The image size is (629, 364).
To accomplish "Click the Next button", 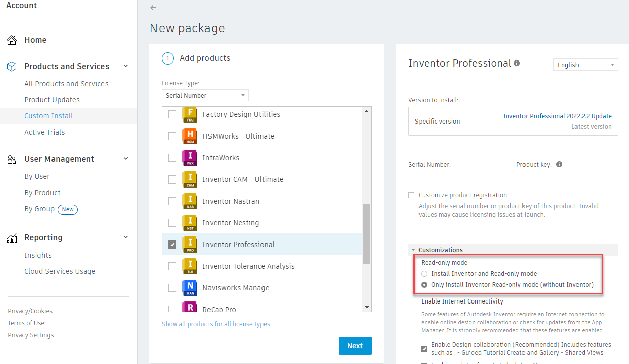I will pyautogui.click(x=355, y=346).
